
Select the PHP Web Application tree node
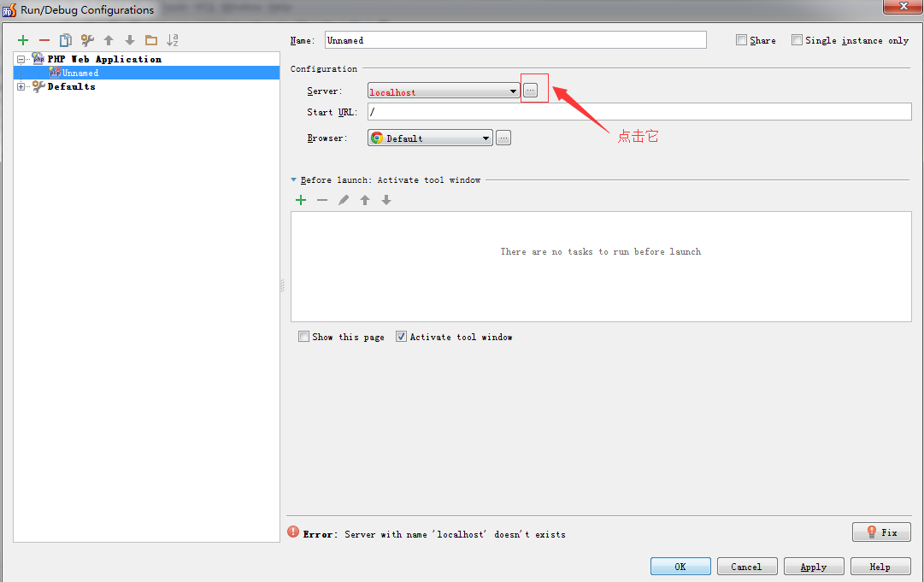tap(104, 59)
